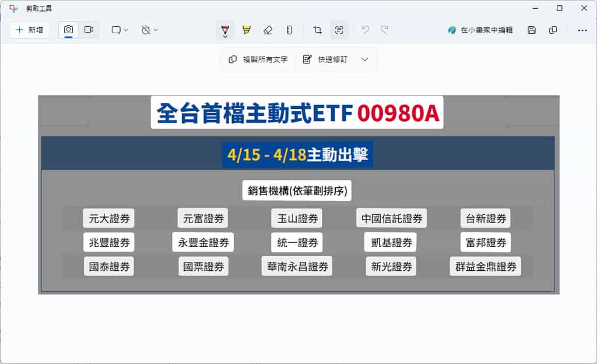Save the snip with the disk icon

(532, 30)
